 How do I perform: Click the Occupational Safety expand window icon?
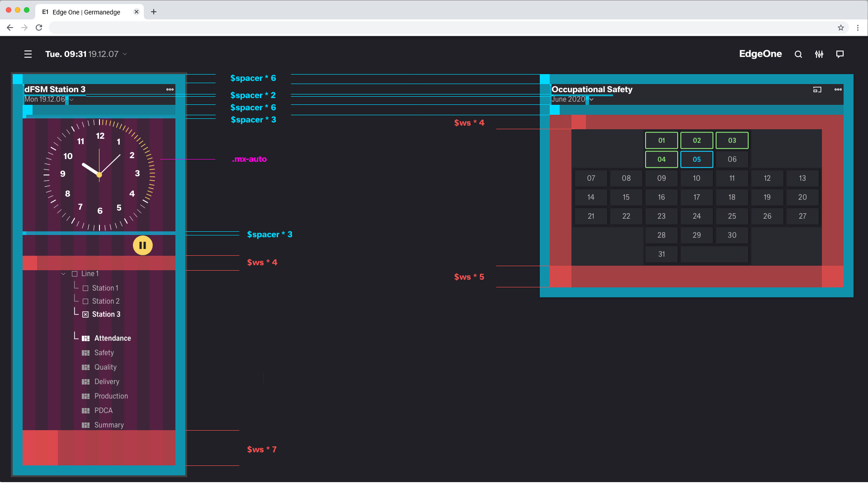pos(817,89)
